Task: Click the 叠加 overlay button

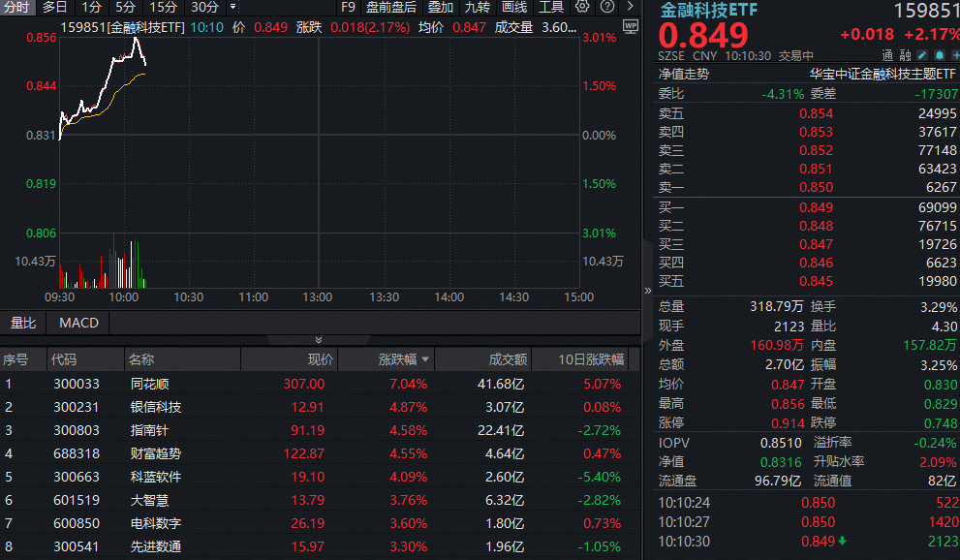Action: point(440,8)
